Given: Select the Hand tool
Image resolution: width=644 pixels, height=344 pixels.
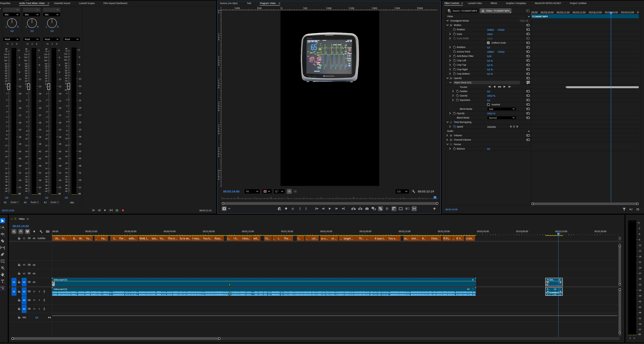Looking at the screenshot, I should 3,275.
